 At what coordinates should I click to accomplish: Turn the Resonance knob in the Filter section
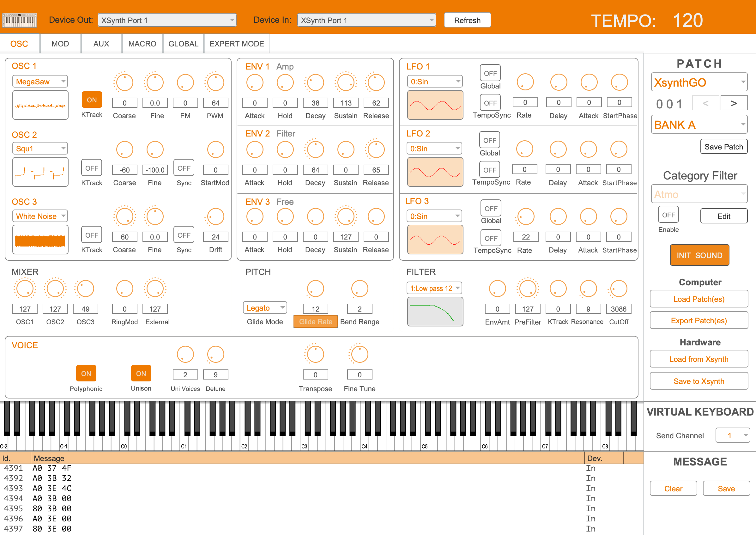pyautogui.click(x=588, y=288)
